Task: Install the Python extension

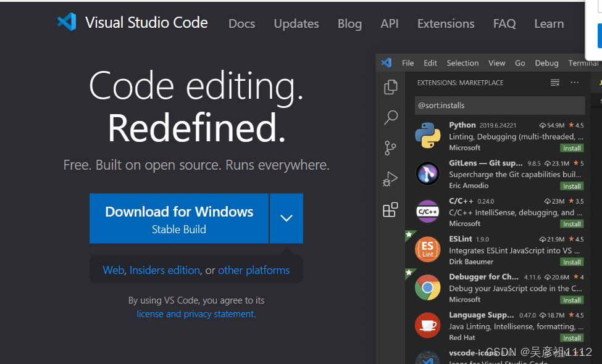Action: pyautogui.click(x=572, y=148)
